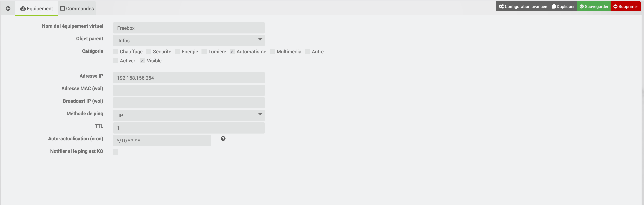This screenshot has height=205, width=644.
Task: Switch to the Commandes tab
Action: [x=77, y=9]
